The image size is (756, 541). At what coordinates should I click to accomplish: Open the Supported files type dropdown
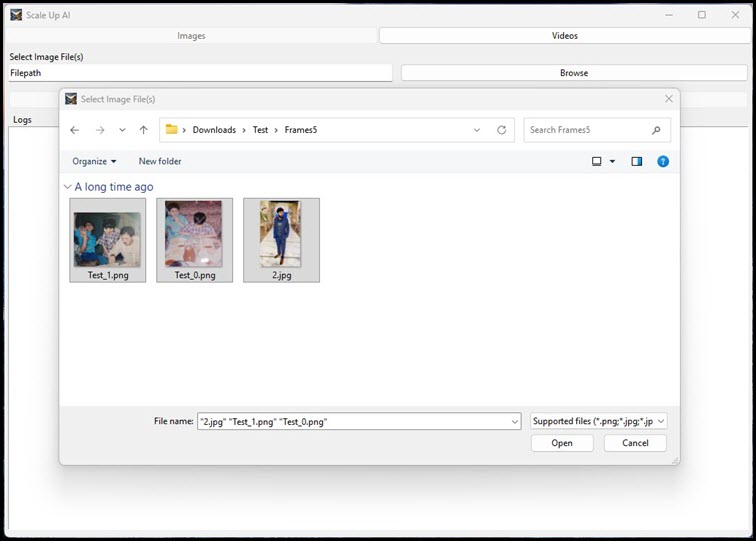point(599,421)
